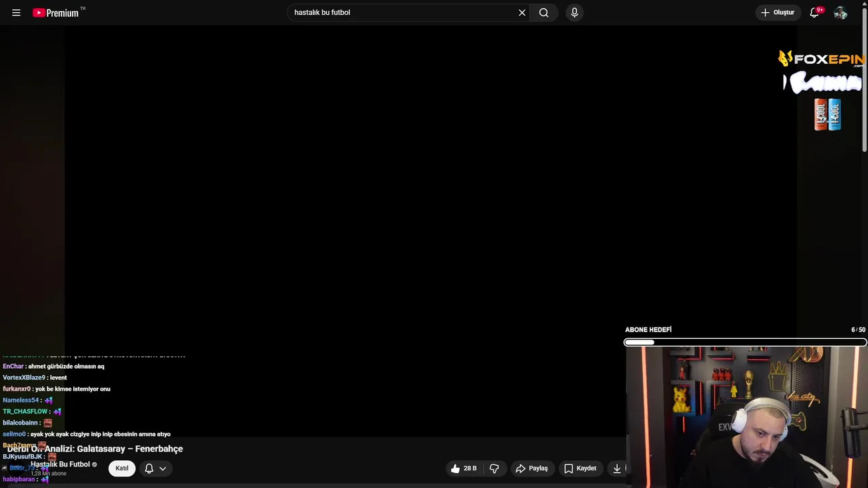Open channel notification bell dropdown beside Katıl
The height and width of the screenshot is (488, 868).
(155, 468)
